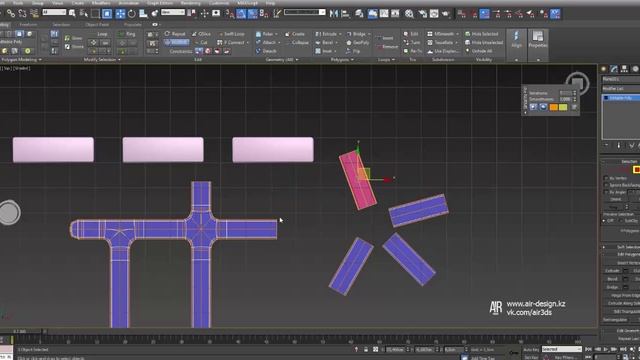This screenshot has height=360, width=640.
Task: Enable the By Angle checkbox
Action: 606,192
